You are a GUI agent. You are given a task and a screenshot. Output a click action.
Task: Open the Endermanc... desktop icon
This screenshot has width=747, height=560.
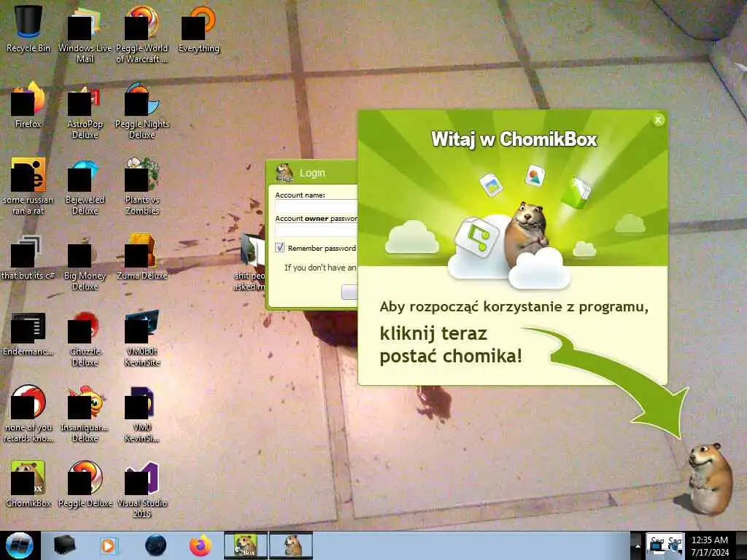click(x=28, y=333)
